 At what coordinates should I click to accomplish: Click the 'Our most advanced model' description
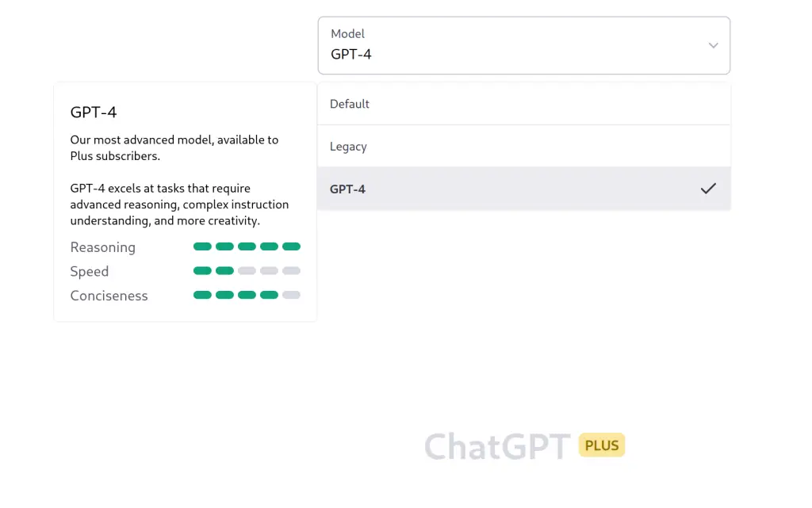pyautogui.click(x=174, y=147)
